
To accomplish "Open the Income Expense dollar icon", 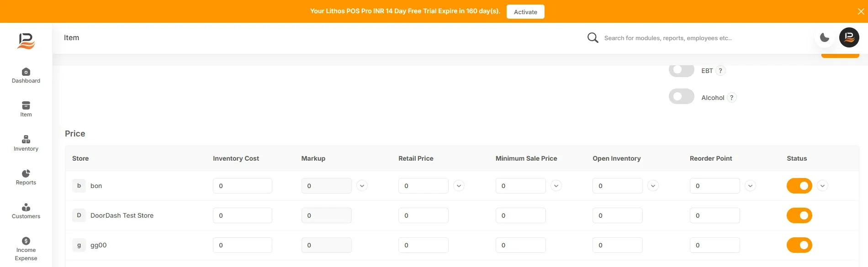I will pos(26,241).
